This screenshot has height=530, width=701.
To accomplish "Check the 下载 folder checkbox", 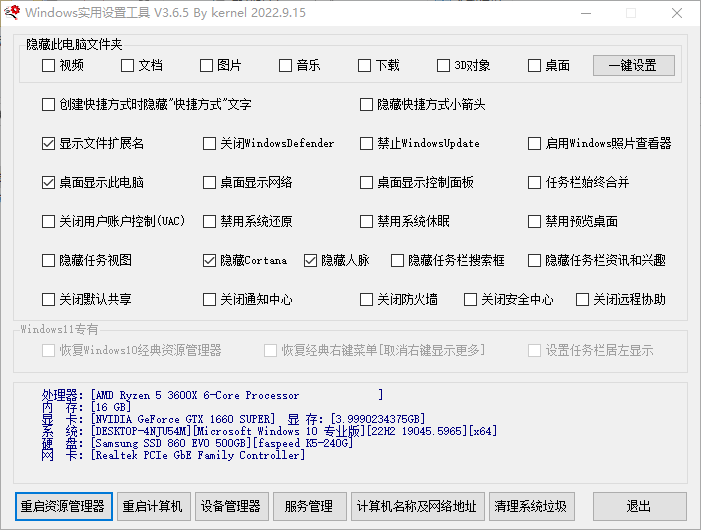I will [x=364, y=66].
